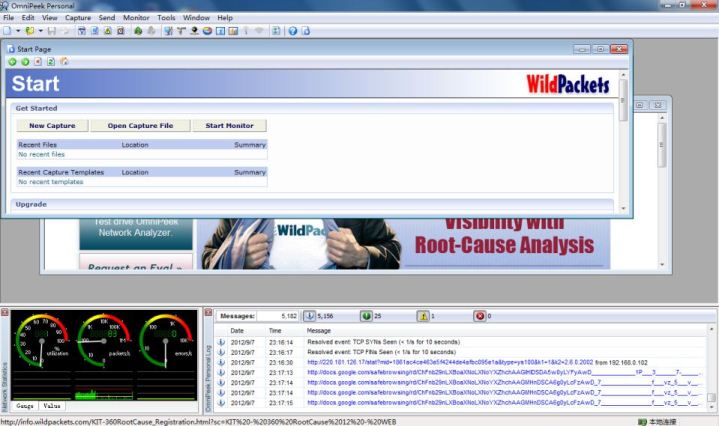The height and width of the screenshot is (426, 719).
Task: Open the Capture menu
Action: [x=77, y=17]
